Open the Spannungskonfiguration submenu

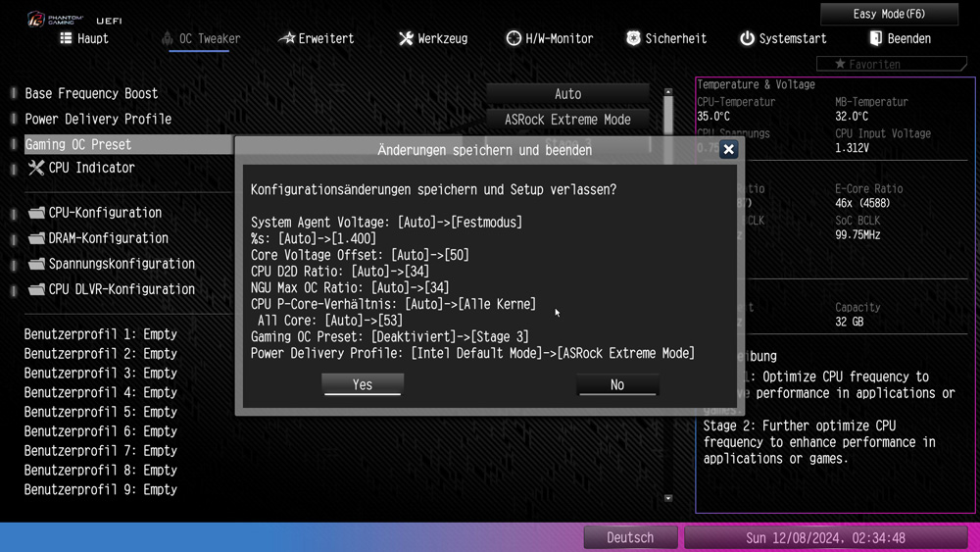[122, 264]
